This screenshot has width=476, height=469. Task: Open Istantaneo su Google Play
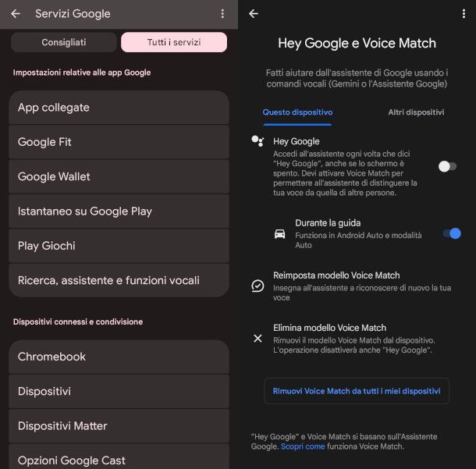tap(119, 211)
